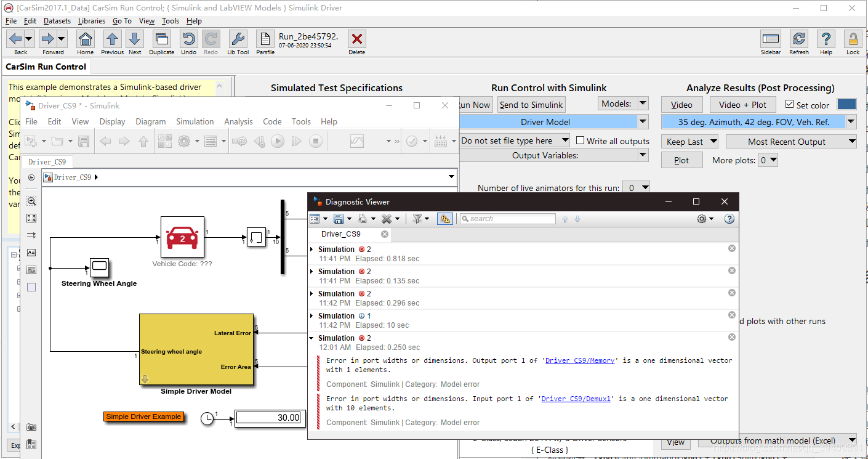This screenshot has height=459, width=868.
Task: Click the Duplicate dataset icon
Action: (x=161, y=39)
